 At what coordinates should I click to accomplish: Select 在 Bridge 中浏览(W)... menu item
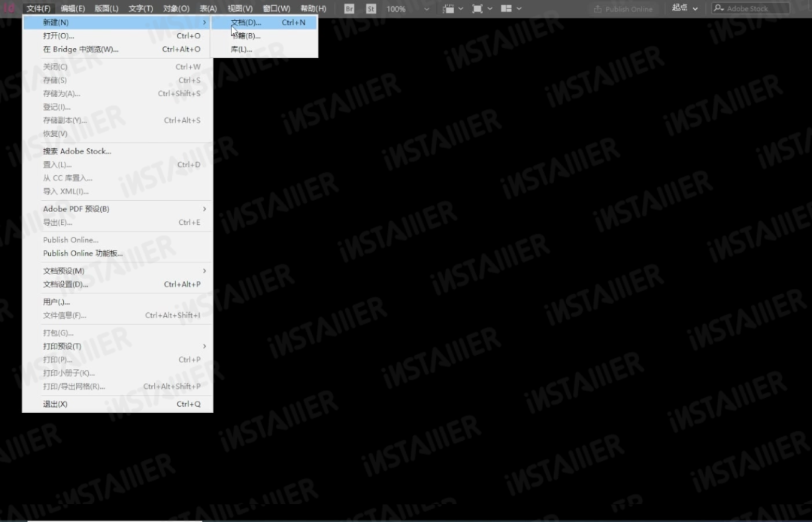point(117,49)
